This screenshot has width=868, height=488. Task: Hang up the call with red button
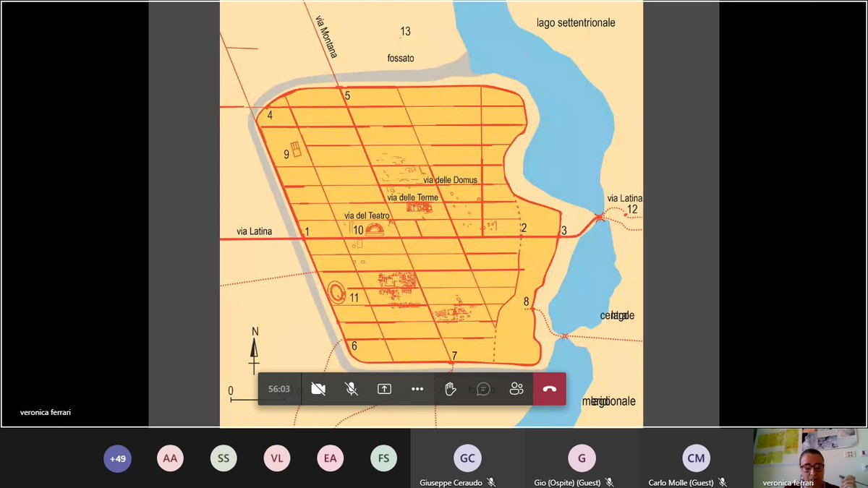click(550, 389)
